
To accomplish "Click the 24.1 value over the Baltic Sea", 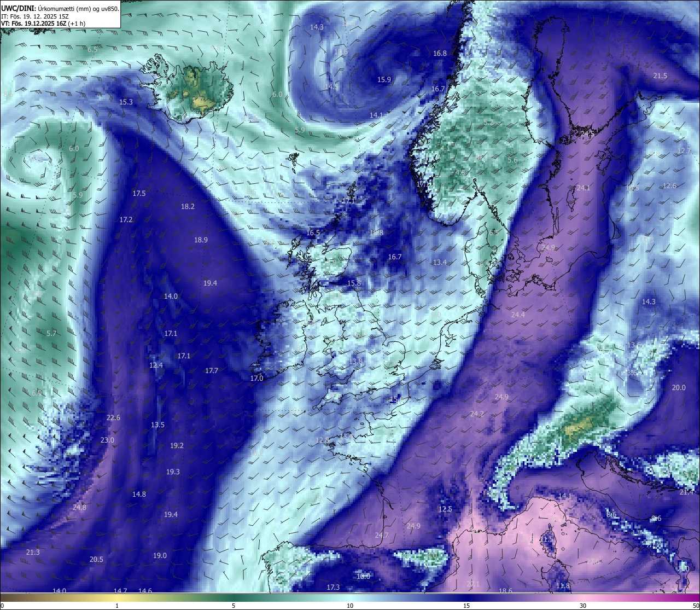I will 584,188.
